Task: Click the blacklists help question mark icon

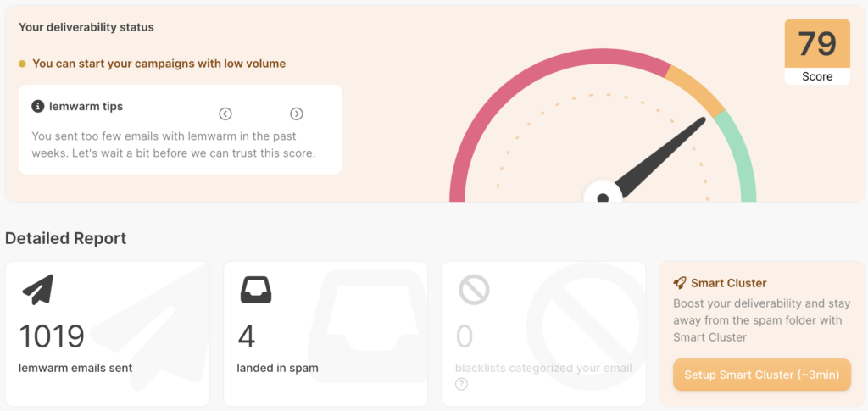Action: click(x=462, y=384)
